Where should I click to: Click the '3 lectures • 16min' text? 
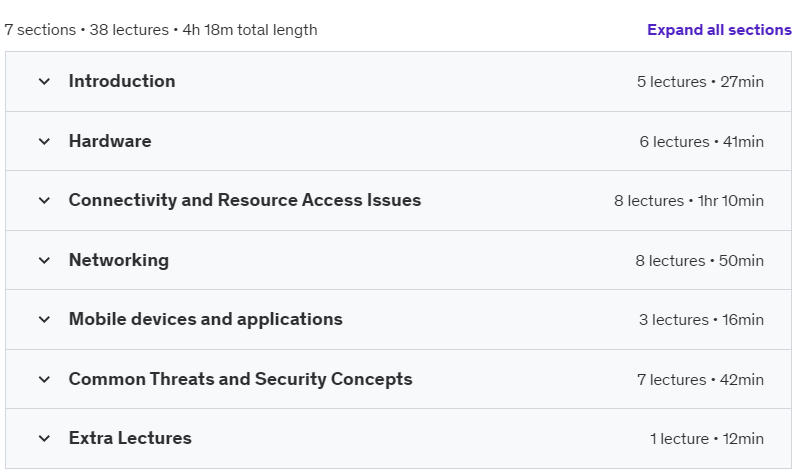pos(701,320)
